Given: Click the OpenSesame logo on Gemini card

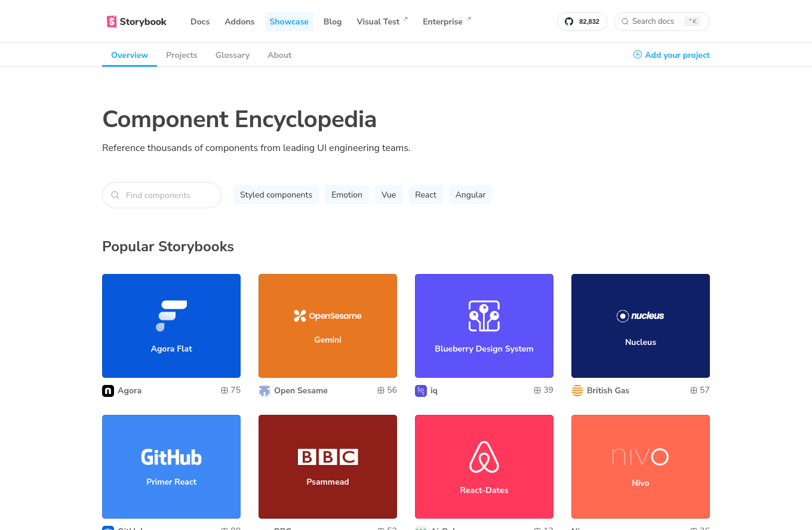Looking at the screenshot, I should [x=328, y=316].
